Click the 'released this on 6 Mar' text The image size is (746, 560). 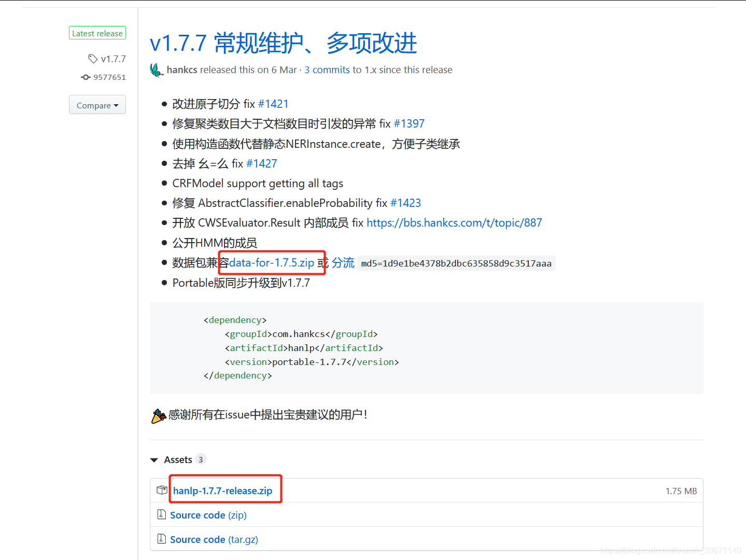pos(248,69)
